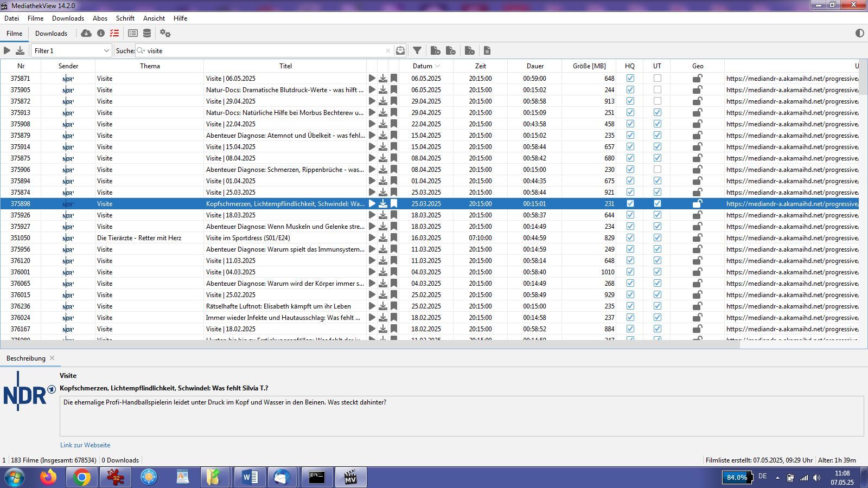Toggle UT checkbox in the Rippenbrüche row

coord(657,169)
